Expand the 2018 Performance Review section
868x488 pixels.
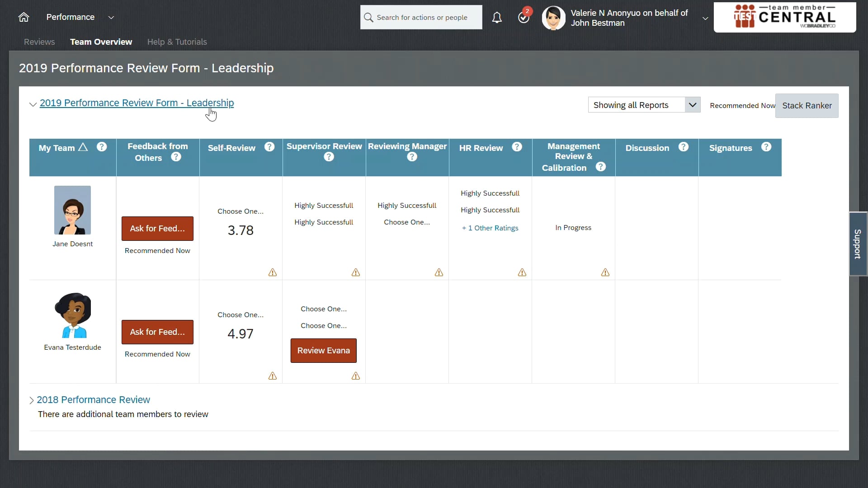point(31,400)
